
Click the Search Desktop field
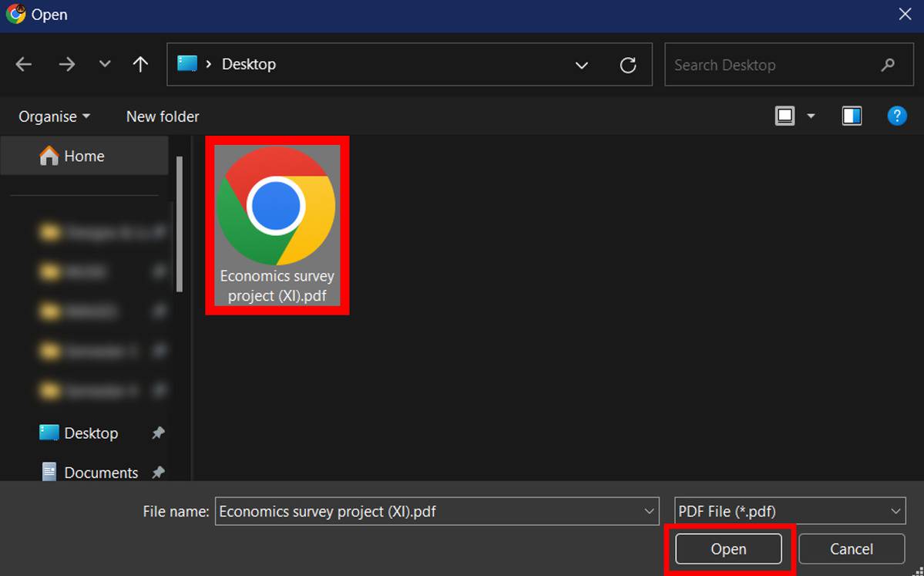pos(771,65)
